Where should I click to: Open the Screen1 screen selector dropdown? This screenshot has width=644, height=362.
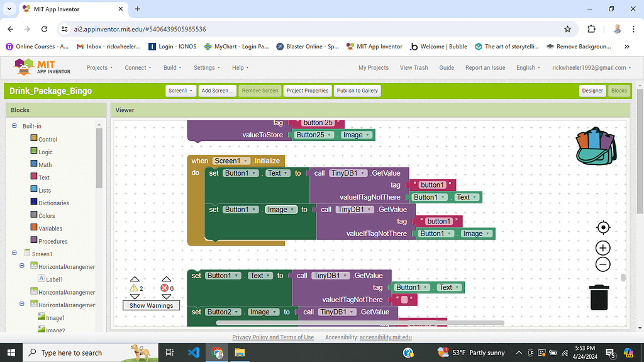click(x=180, y=91)
